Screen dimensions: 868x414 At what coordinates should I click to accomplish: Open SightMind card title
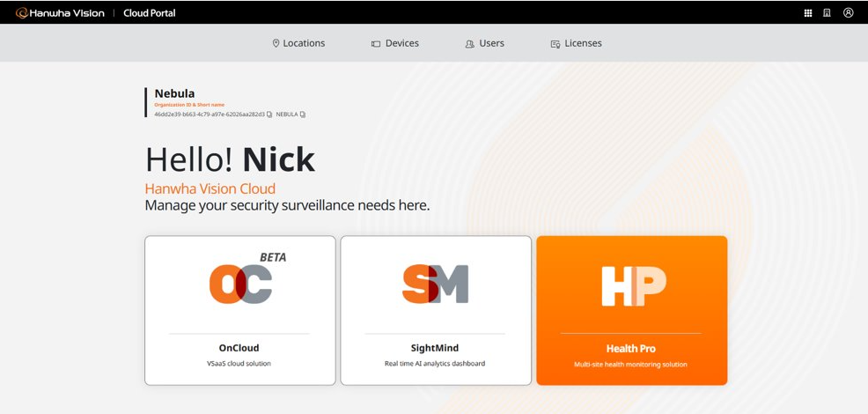(435, 348)
